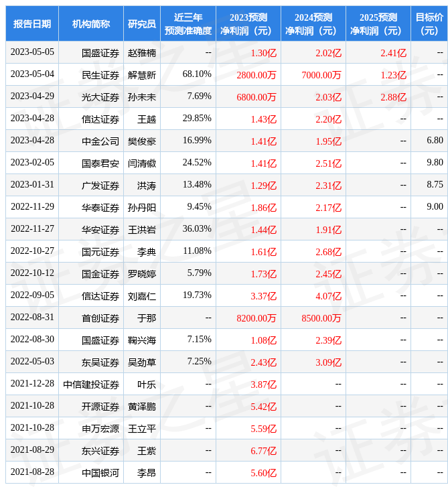Select the 3.09亿 forecast
Viewport: 448px width, 489px height.
pos(329,362)
